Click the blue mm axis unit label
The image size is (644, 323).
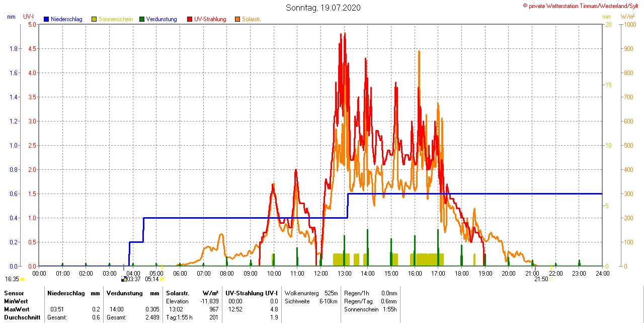(x=12, y=17)
